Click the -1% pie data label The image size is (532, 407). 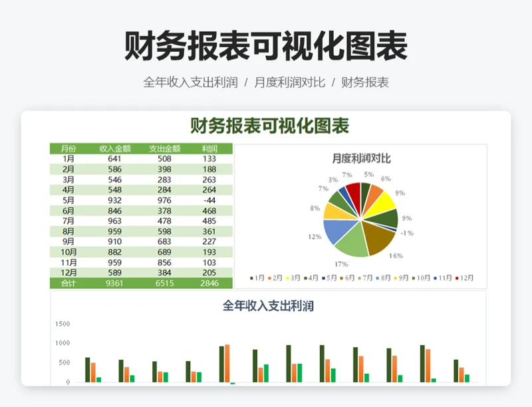pyautogui.click(x=407, y=233)
